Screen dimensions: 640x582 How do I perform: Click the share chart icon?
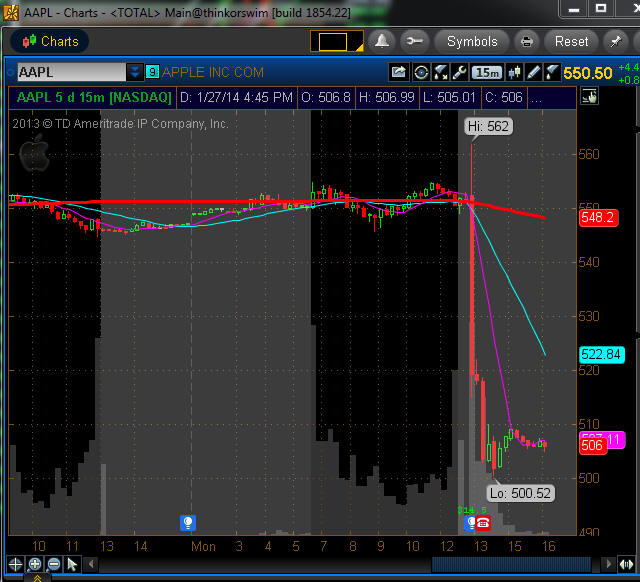[399, 72]
